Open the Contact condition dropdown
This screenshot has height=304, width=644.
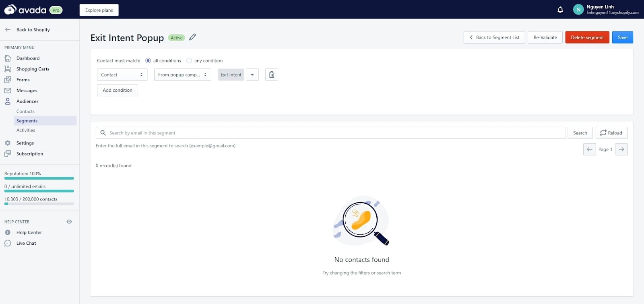(x=122, y=75)
